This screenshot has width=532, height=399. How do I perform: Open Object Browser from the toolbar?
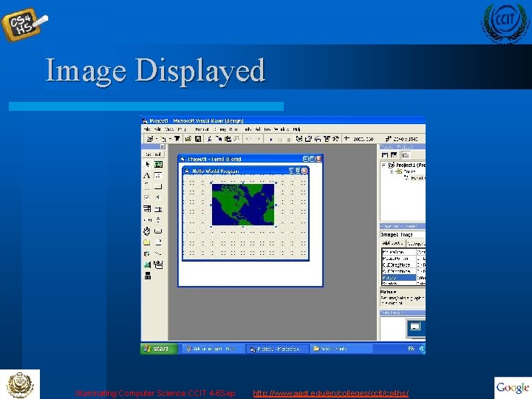[x=327, y=139]
